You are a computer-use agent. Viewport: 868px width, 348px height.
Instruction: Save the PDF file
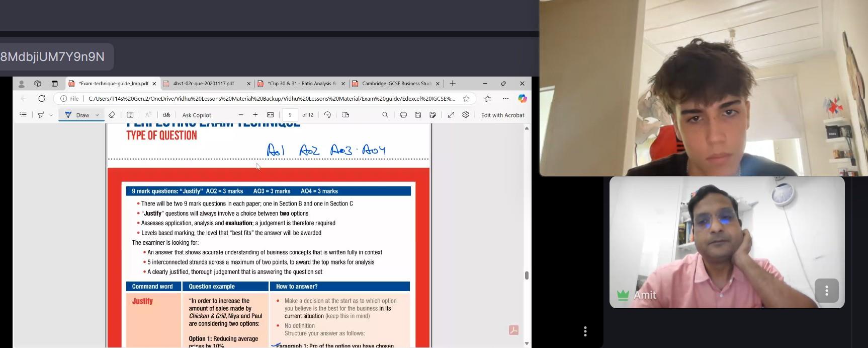(x=418, y=115)
